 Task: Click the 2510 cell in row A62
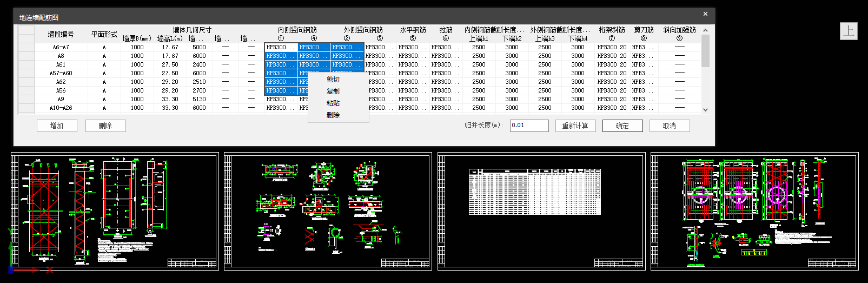(x=199, y=82)
